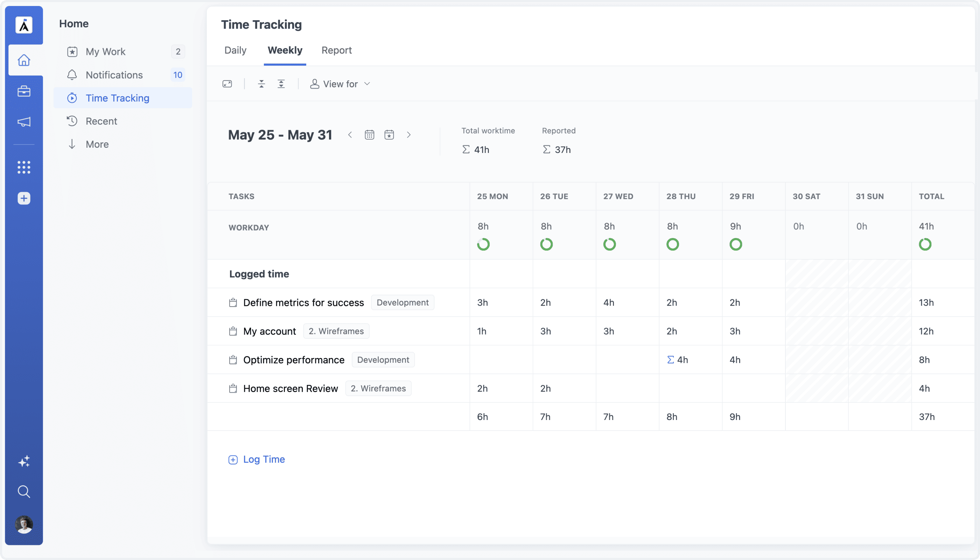The width and height of the screenshot is (980, 560).
Task: Click the Notifications count badge 10
Action: pyautogui.click(x=178, y=75)
